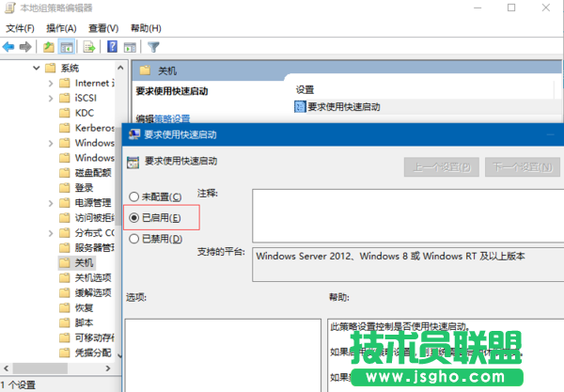The height and width of the screenshot is (392, 564).
Task: Select the 未配置 radio button
Action: [134, 196]
